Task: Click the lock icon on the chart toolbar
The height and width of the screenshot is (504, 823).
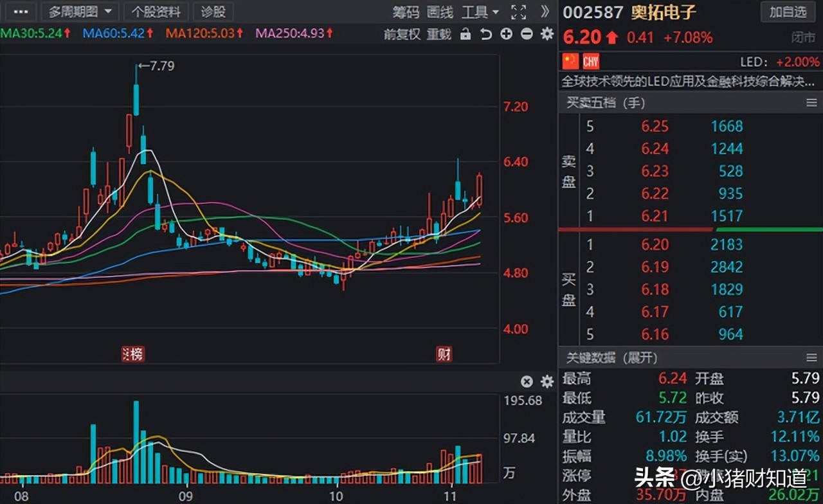Action: tap(465, 33)
